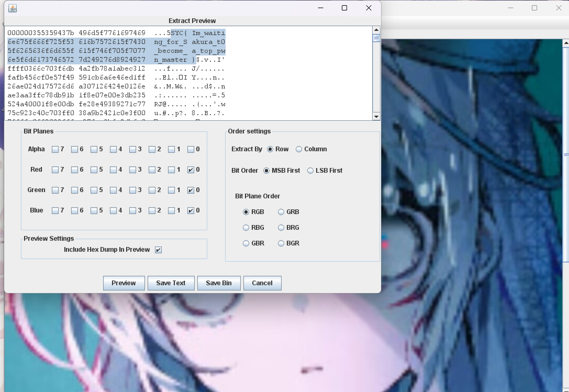This screenshot has width=569, height=392.
Task: Choose LSB First bit order
Action: [x=310, y=171]
